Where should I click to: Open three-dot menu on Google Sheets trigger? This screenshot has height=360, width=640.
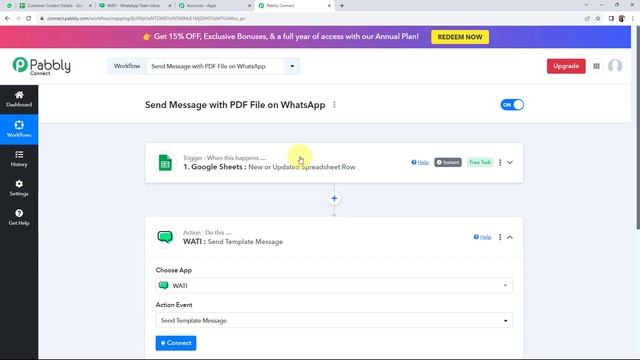click(500, 162)
